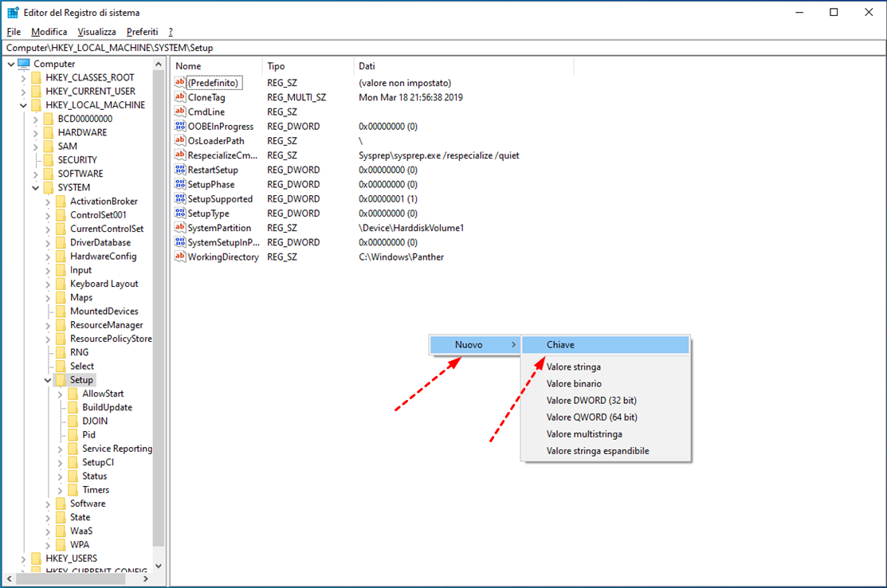
Task: Select the ResourcePolicyStore key
Action: 111,339
